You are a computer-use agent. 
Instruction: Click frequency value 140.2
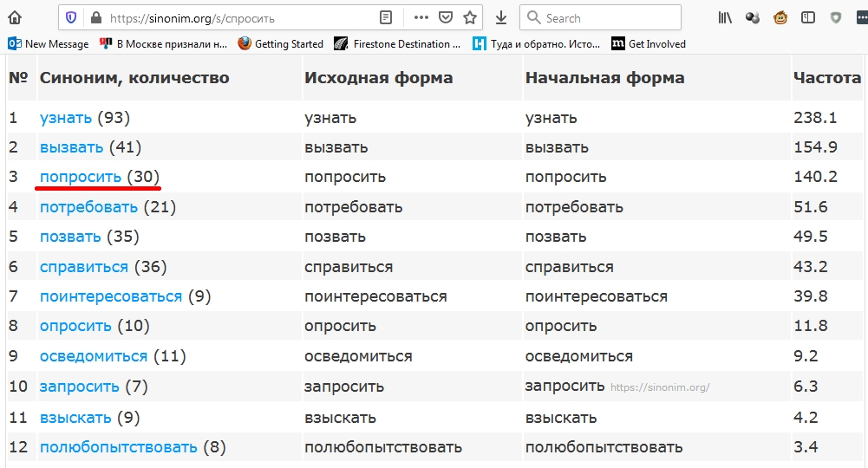[815, 177]
